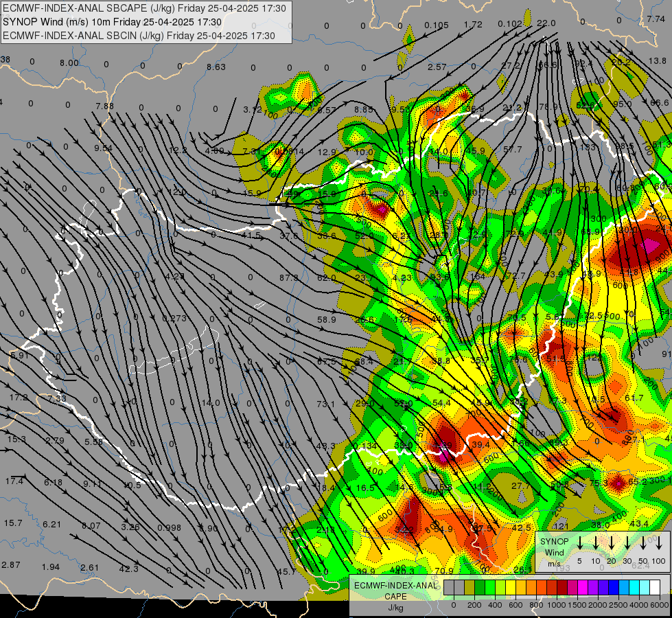Click the 2.61 grid value
672x618 pixels.
89,568
